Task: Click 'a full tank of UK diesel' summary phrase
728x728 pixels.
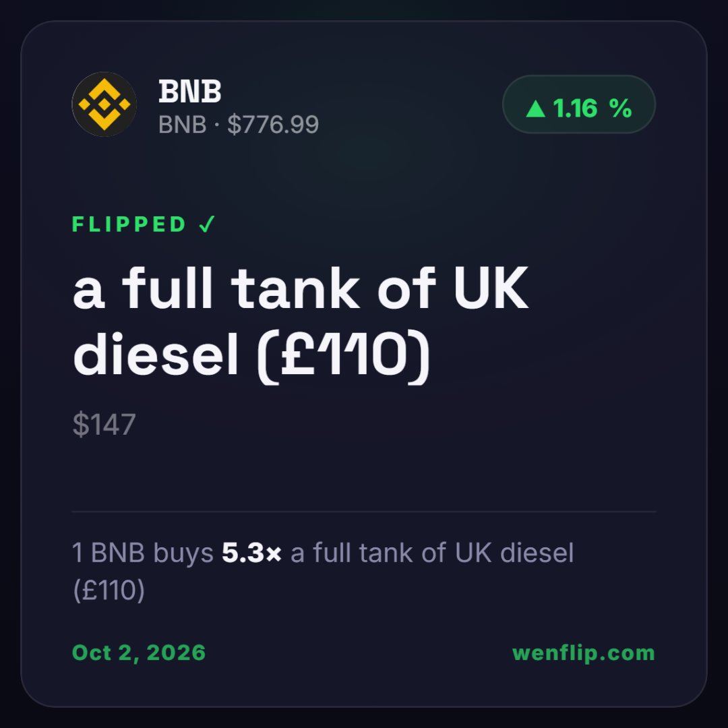Action: (432, 553)
